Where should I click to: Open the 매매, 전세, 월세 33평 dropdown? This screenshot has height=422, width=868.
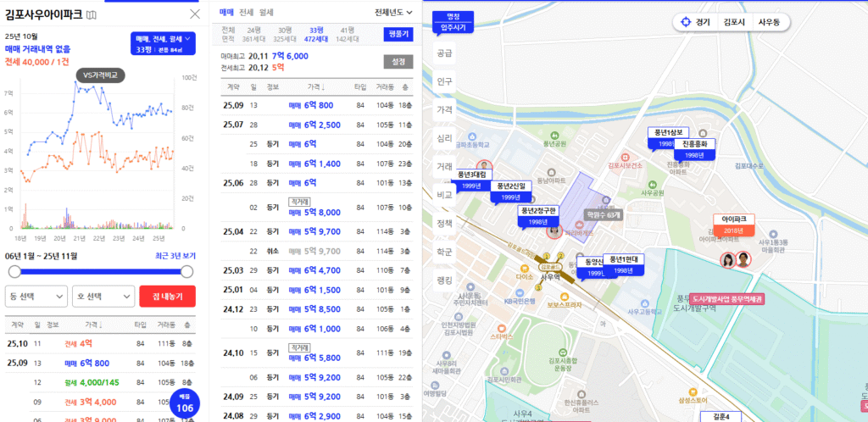pos(162,44)
